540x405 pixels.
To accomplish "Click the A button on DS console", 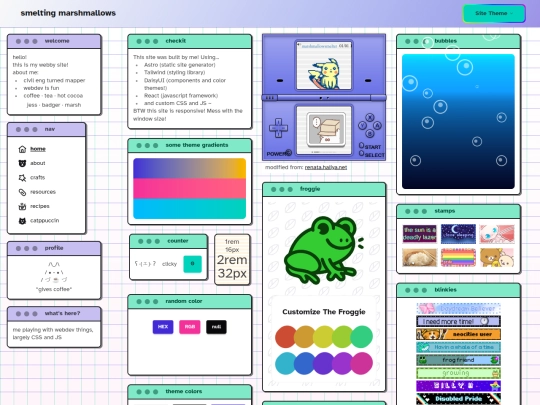I will [377, 125].
